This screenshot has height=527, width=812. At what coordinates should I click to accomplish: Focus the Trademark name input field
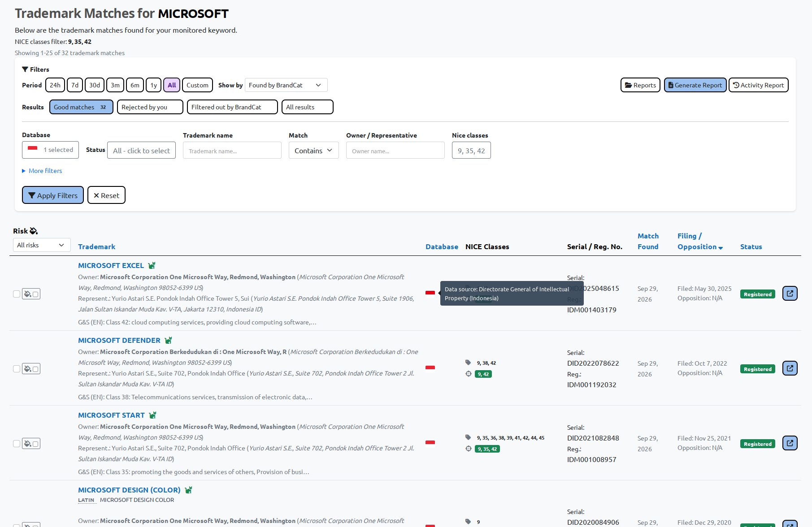coord(232,151)
